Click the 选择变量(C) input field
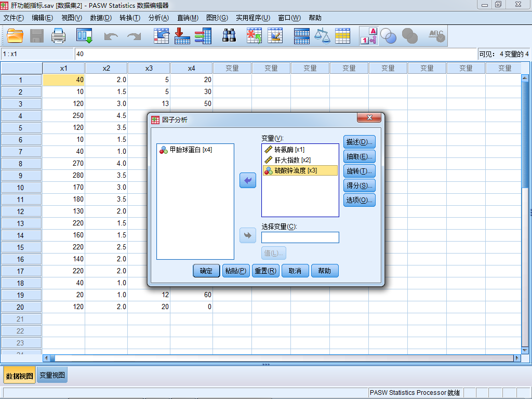This screenshot has height=399, width=532. click(300, 237)
